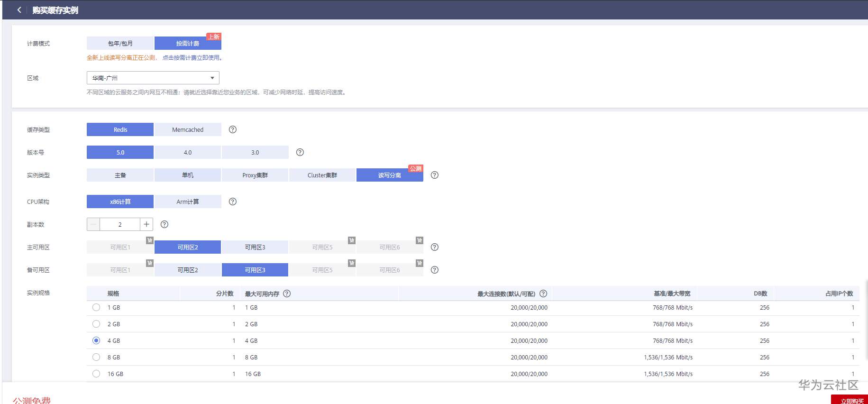Screen dimensions: 868x404
Task: Show the 最大连接数 column help tooltip
Action: tap(543, 294)
